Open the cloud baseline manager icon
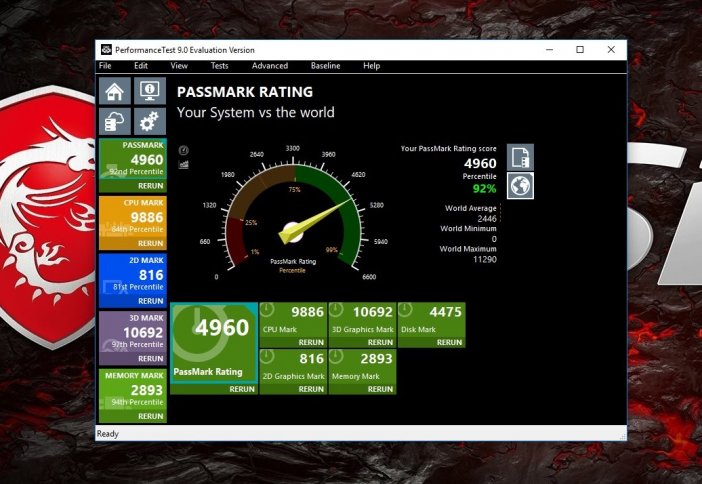Viewport: 702px width, 484px height. (x=115, y=121)
